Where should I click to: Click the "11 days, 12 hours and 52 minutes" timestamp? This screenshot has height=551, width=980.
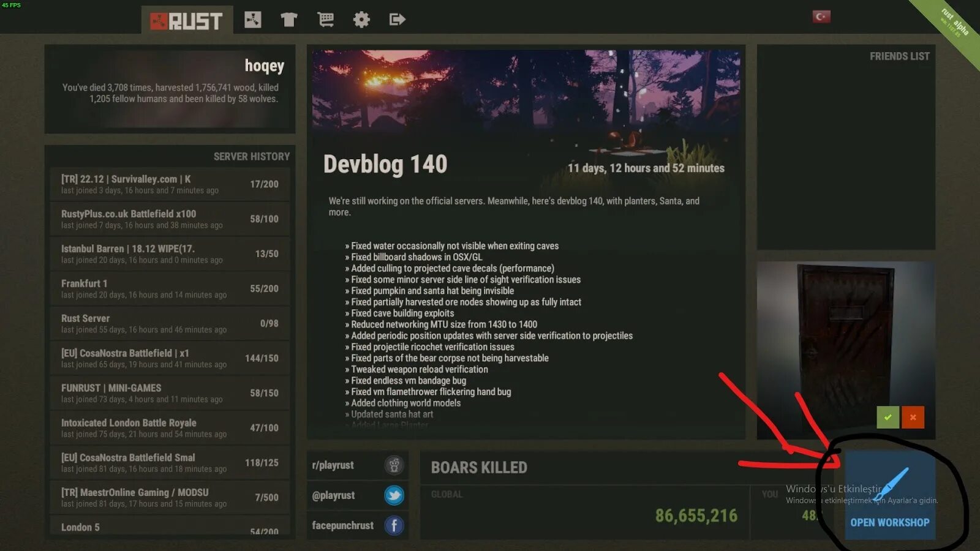coord(646,168)
